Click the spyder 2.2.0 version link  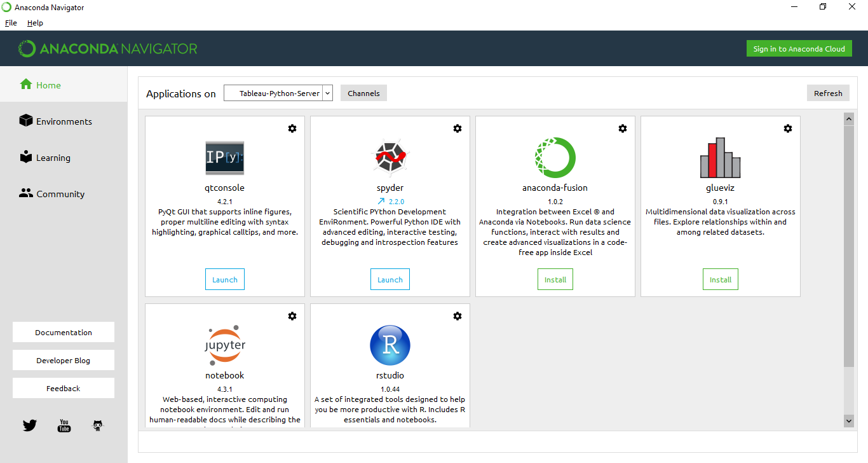397,202
